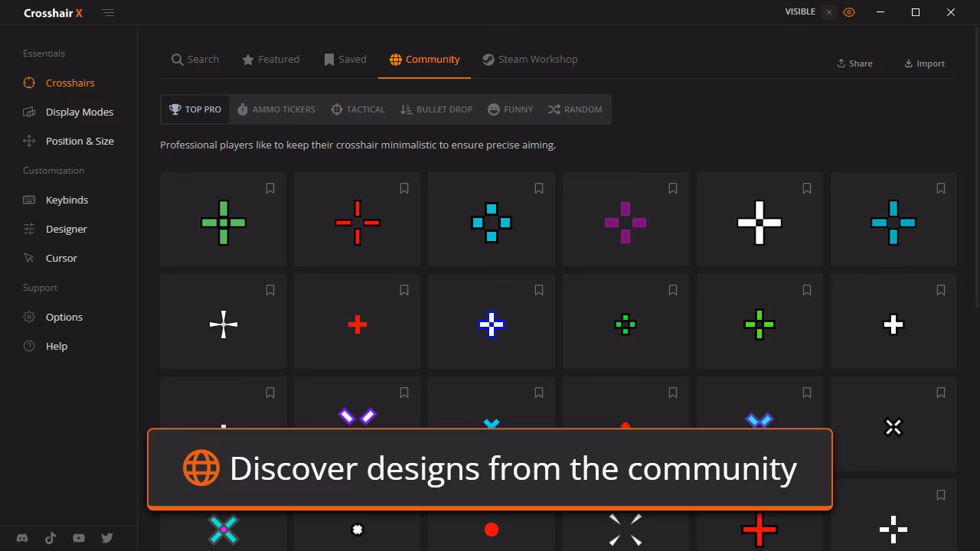Toggle crosshair visibility eye icon
The image size is (980, 551).
[849, 12]
